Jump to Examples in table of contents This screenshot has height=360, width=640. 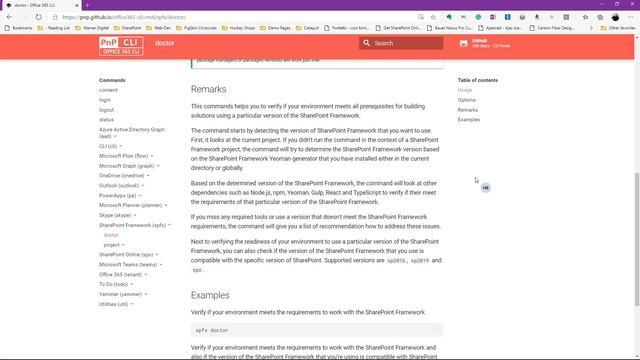tap(469, 120)
